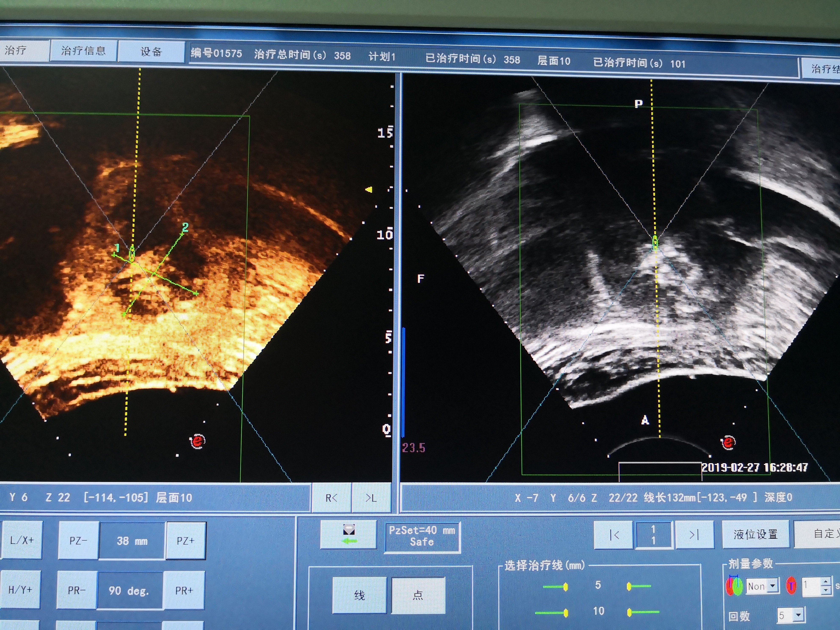The width and height of the screenshot is (840, 630).
Task: Decrease depth with PZ- button
Action: coord(78,540)
